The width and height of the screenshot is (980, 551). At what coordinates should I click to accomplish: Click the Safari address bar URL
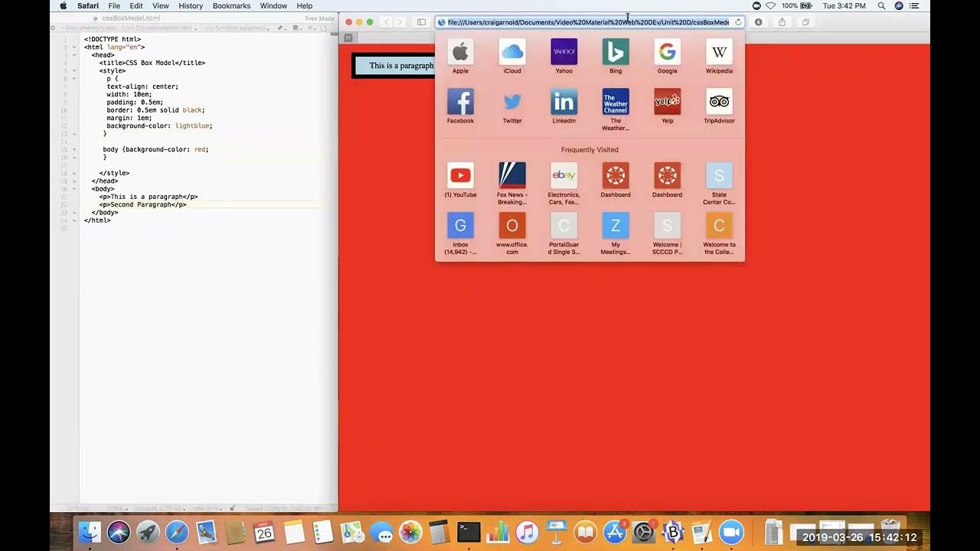(x=588, y=22)
